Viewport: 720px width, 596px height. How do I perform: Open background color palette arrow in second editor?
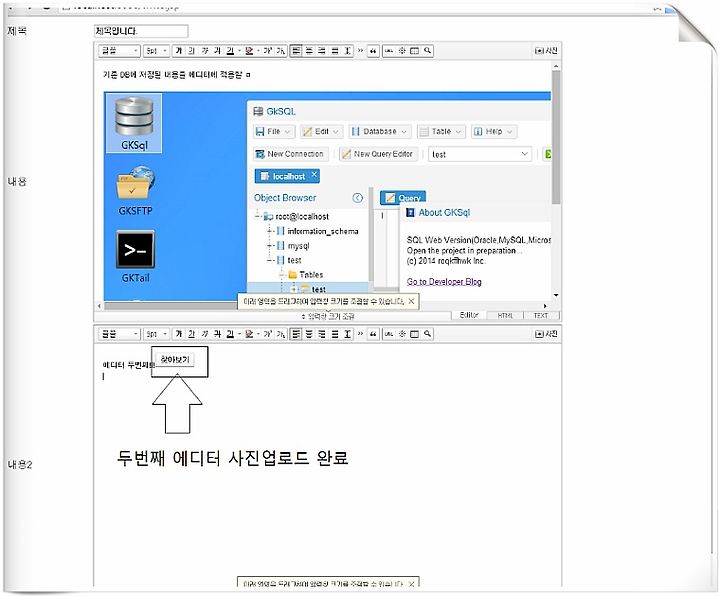click(259, 334)
